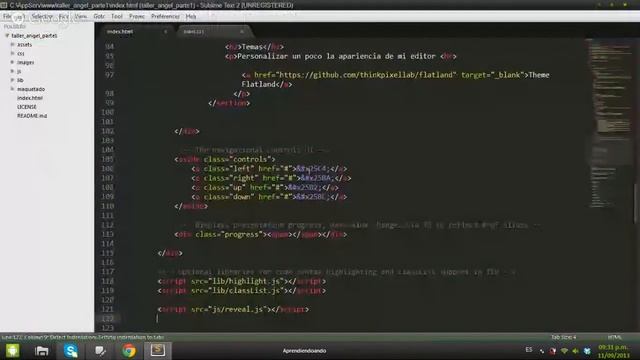Click the lib/classList.js script line
Screen dimensions: 640x360
[242, 291]
